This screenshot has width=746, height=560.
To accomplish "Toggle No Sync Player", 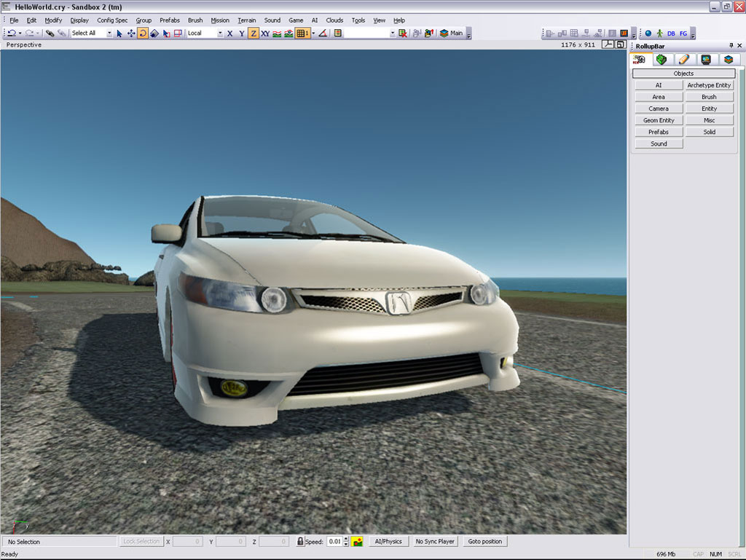I will click(x=435, y=542).
